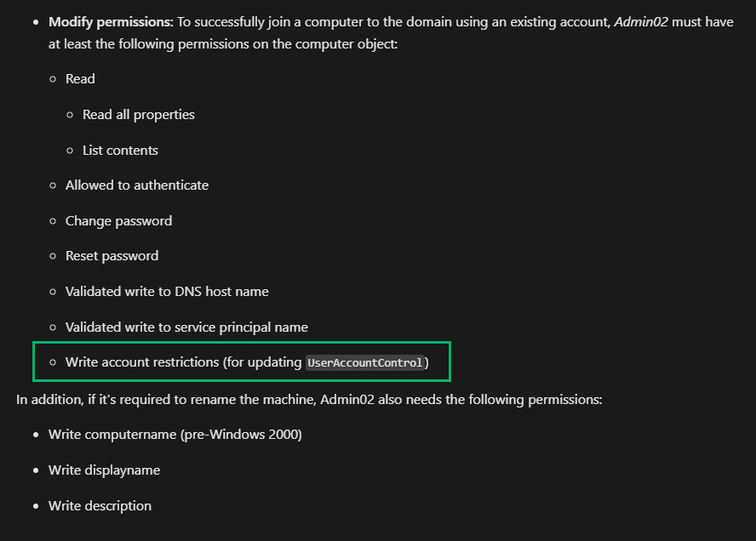756x541 pixels.
Task: Click Admin02 in the rename paragraph
Action: [346, 399]
